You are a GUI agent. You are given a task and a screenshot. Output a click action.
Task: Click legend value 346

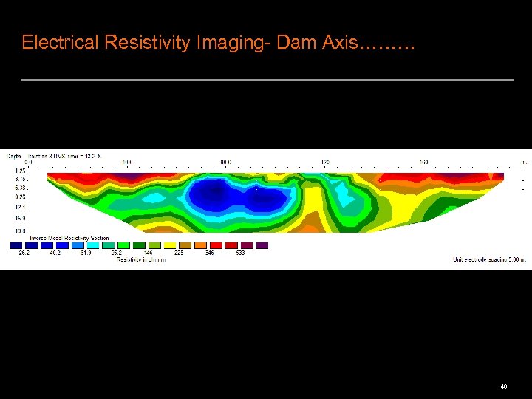[x=209, y=253]
